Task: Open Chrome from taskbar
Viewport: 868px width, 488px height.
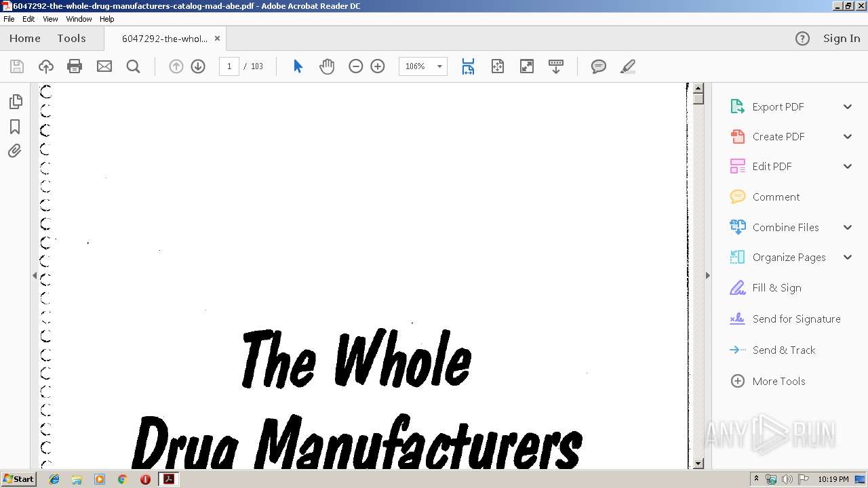Action: tap(123, 479)
